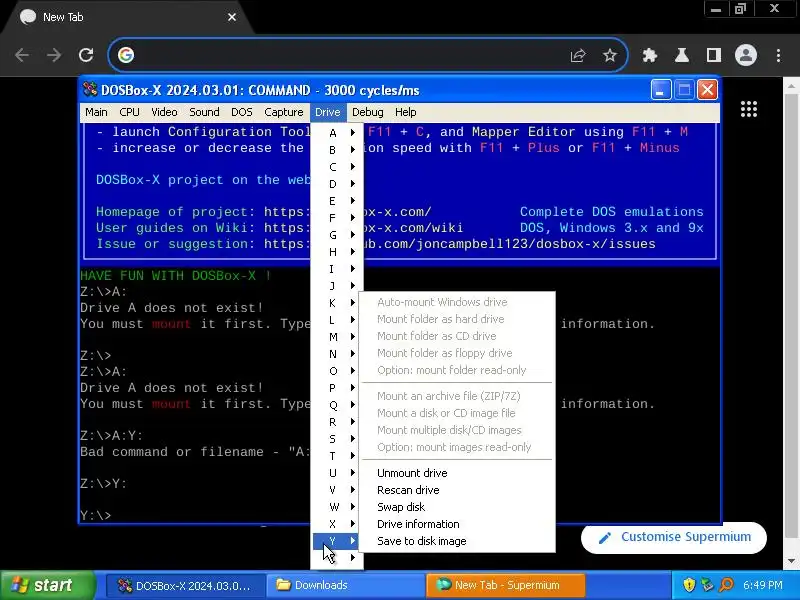Click the Drive menu

point(328,112)
